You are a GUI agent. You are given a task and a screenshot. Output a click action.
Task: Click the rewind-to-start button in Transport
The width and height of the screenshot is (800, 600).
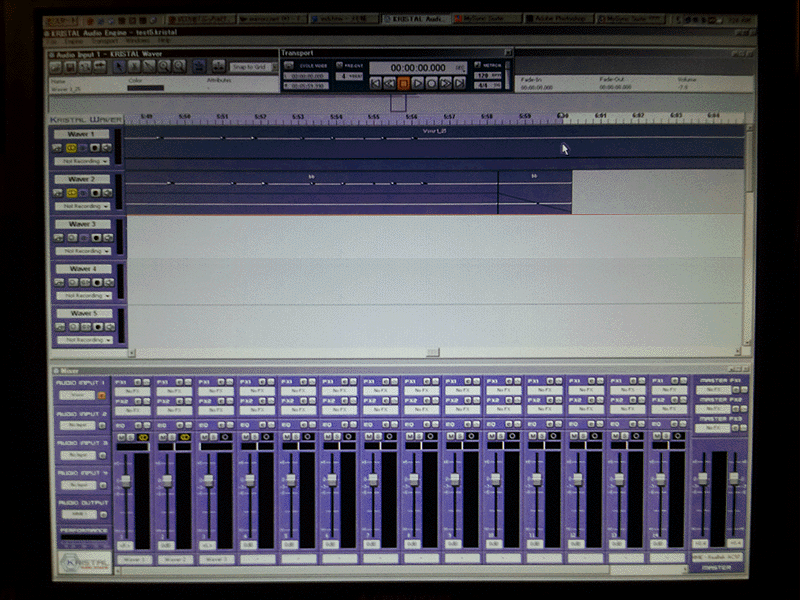[x=376, y=84]
